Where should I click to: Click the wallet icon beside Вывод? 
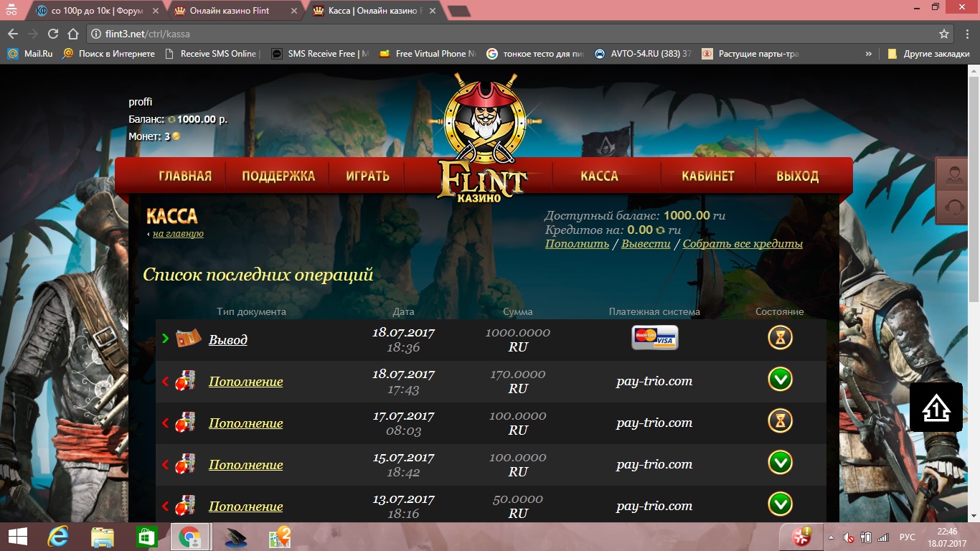pos(188,339)
